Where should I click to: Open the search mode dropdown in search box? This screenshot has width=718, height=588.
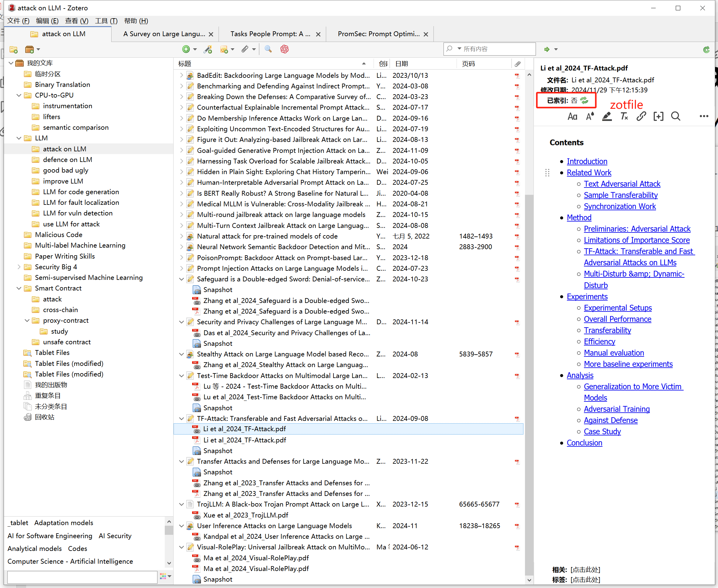pyautogui.click(x=459, y=49)
